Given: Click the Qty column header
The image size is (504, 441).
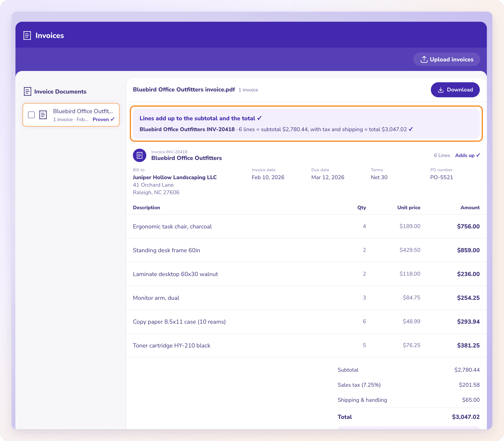Looking at the screenshot, I should (x=362, y=208).
